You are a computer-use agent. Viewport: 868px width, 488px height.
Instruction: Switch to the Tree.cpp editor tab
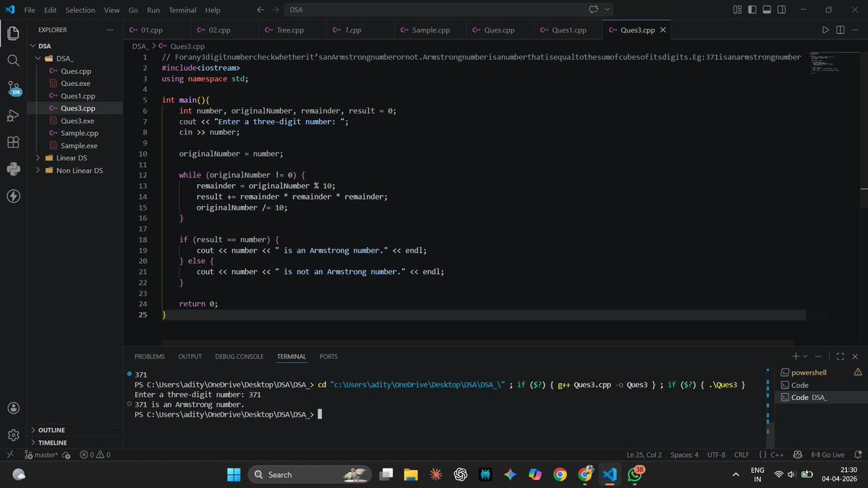(x=290, y=30)
